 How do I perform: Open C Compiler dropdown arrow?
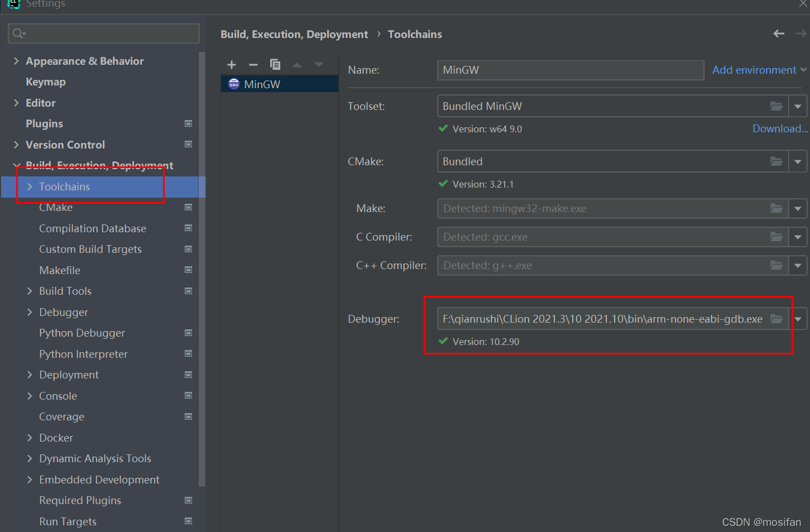[x=798, y=237]
